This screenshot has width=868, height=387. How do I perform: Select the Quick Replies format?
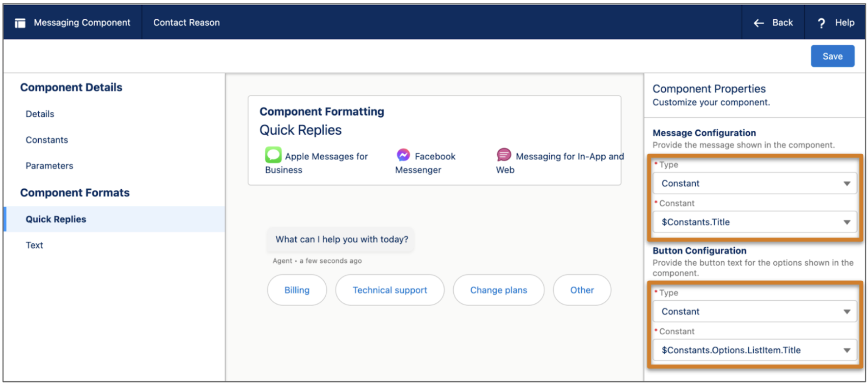[x=56, y=219]
